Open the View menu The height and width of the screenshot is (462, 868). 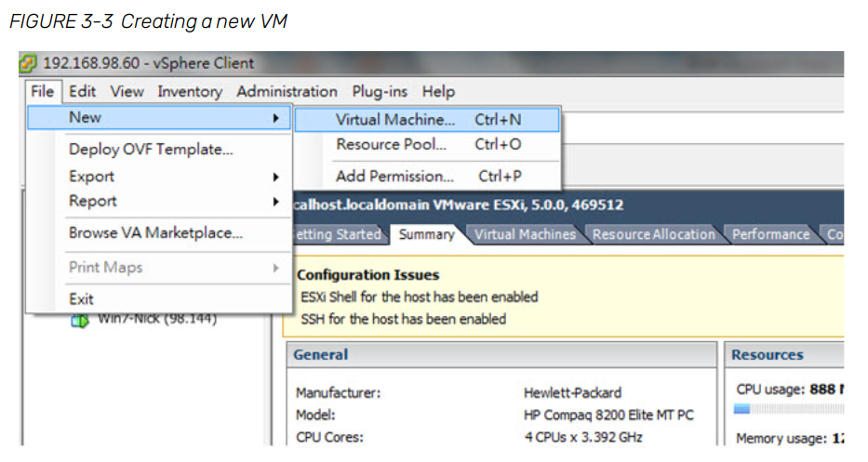pos(127,91)
